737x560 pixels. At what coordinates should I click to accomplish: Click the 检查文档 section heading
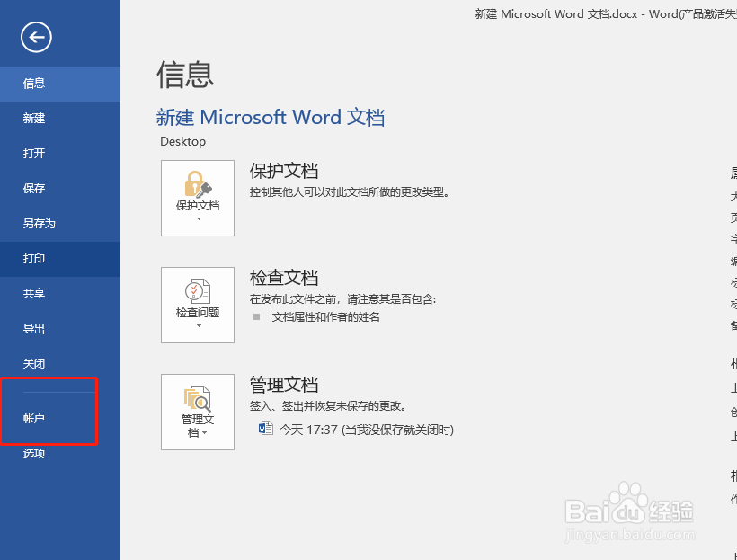coord(284,278)
